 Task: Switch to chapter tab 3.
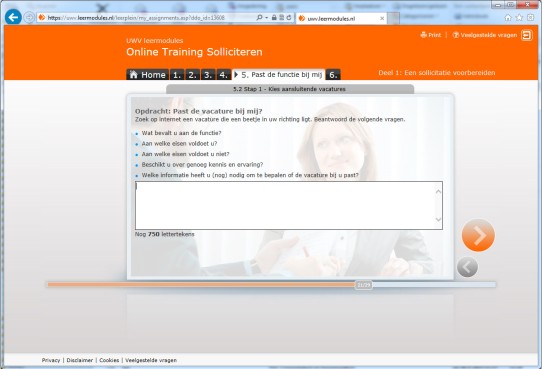(x=208, y=75)
